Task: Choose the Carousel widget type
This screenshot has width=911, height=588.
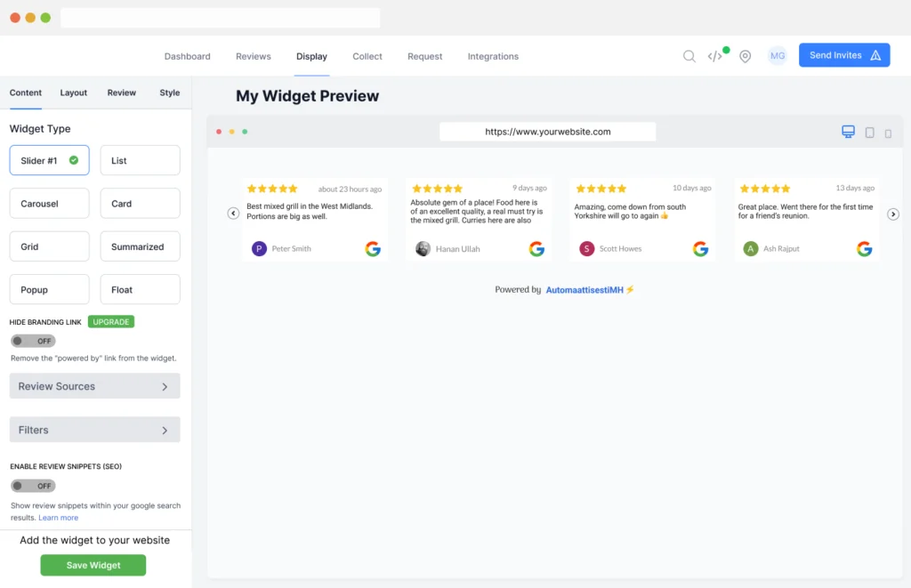Action: tap(50, 204)
